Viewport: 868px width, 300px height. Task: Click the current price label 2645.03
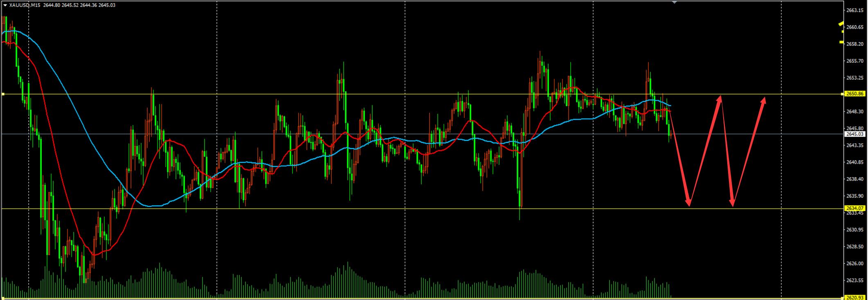855,134
